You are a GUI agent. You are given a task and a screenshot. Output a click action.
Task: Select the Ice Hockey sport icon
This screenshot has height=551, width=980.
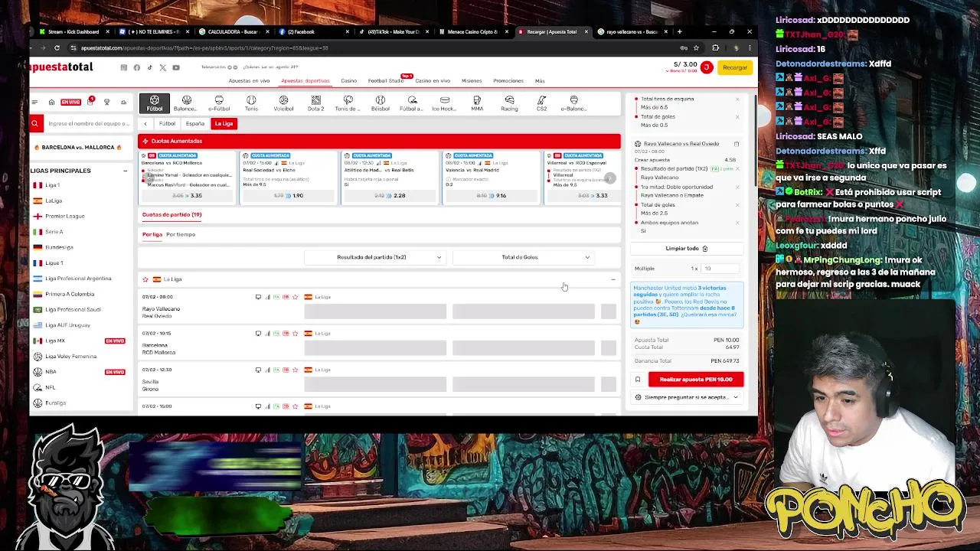(444, 103)
